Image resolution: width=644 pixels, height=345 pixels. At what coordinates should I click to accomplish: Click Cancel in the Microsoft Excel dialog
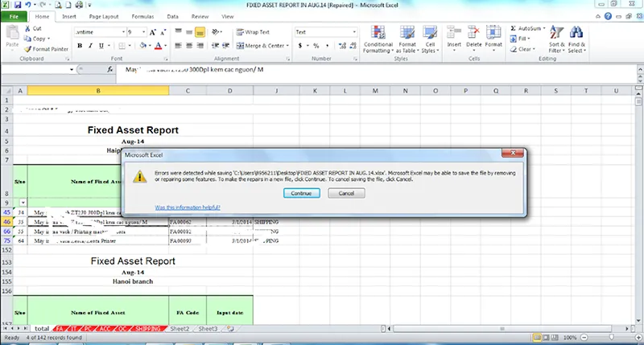(x=346, y=193)
